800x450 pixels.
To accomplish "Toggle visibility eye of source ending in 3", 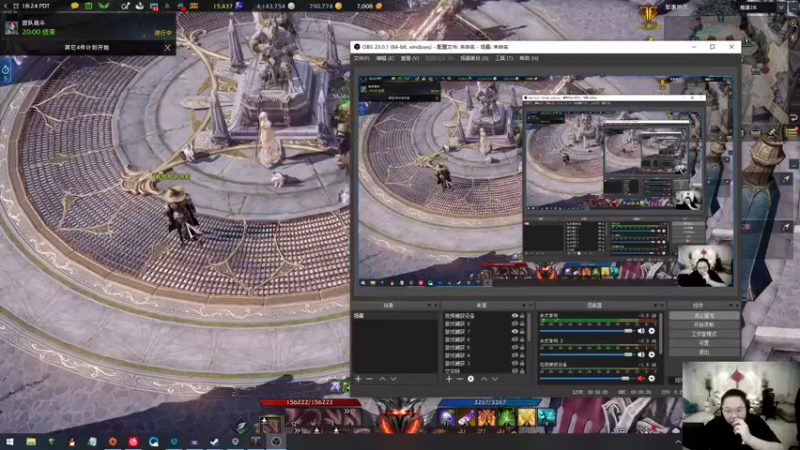I will click(x=514, y=363).
